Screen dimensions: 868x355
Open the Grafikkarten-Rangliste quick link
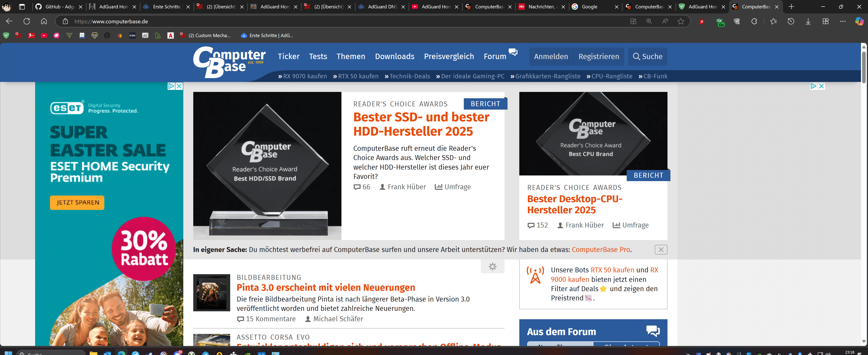[545, 76]
